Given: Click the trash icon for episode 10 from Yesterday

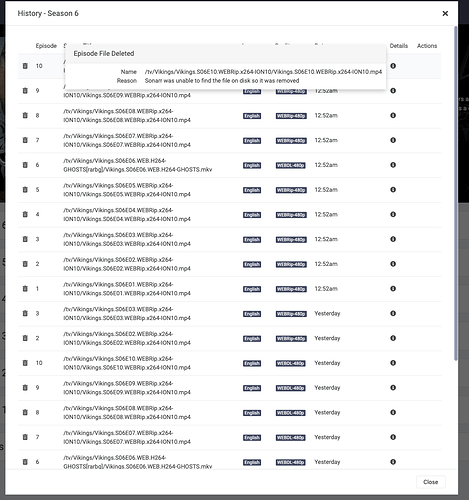Looking at the screenshot, I should tap(25, 363).
